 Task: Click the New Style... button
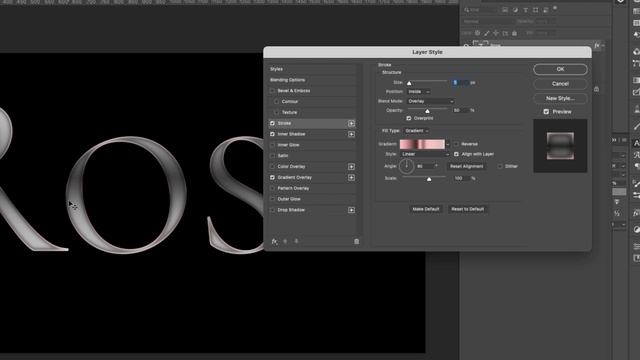click(560, 98)
